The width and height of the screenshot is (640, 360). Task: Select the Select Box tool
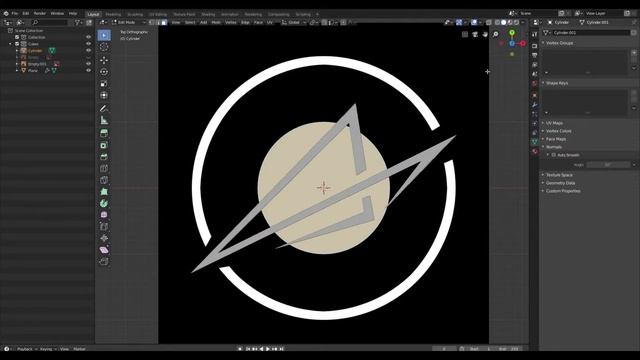104,35
